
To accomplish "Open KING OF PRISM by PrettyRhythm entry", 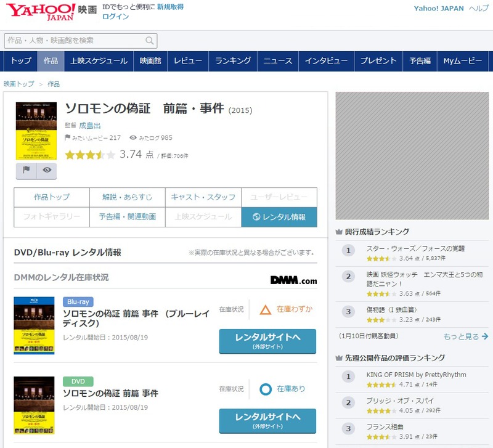I will coord(416,375).
